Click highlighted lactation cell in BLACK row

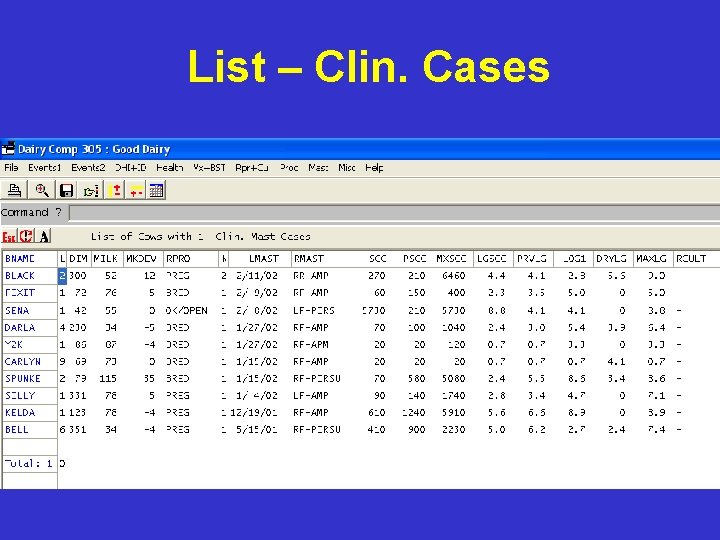pos(62,276)
